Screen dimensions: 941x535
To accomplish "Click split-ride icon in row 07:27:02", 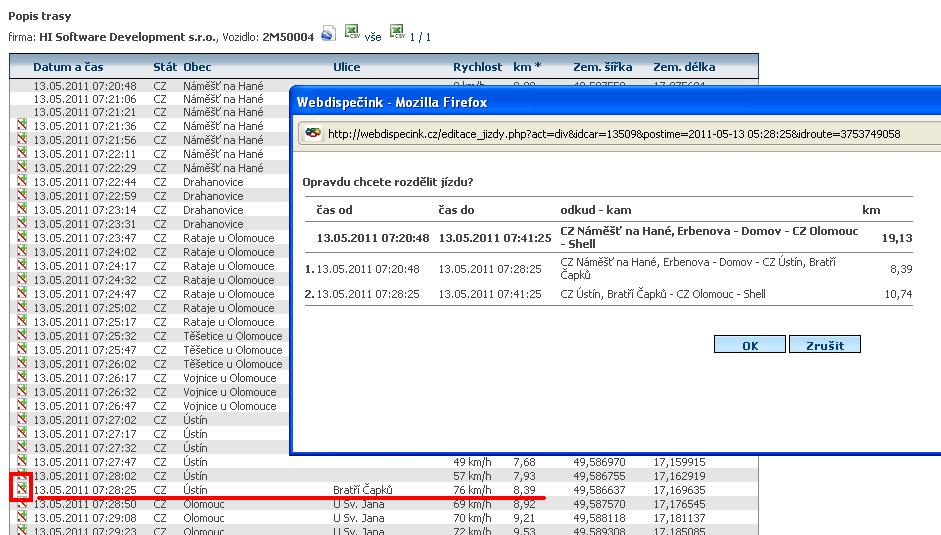I will click(22, 419).
